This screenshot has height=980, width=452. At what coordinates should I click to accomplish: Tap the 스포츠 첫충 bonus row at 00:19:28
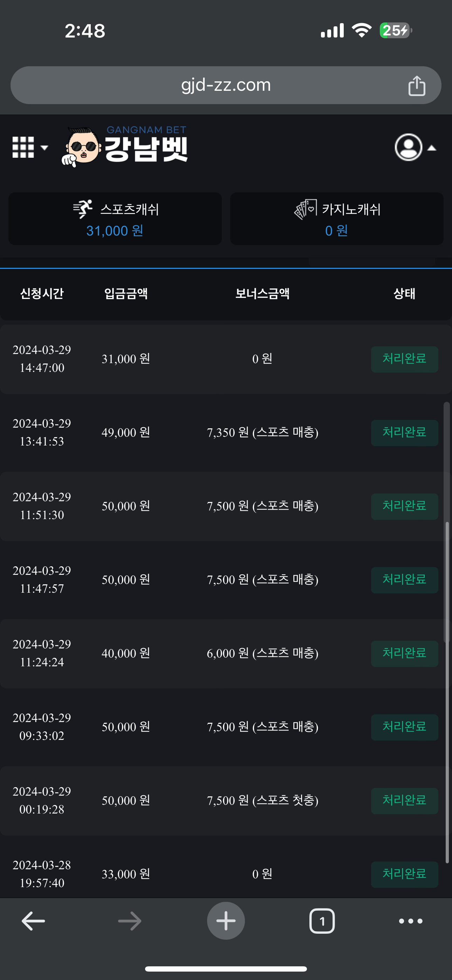pyautogui.click(x=262, y=801)
